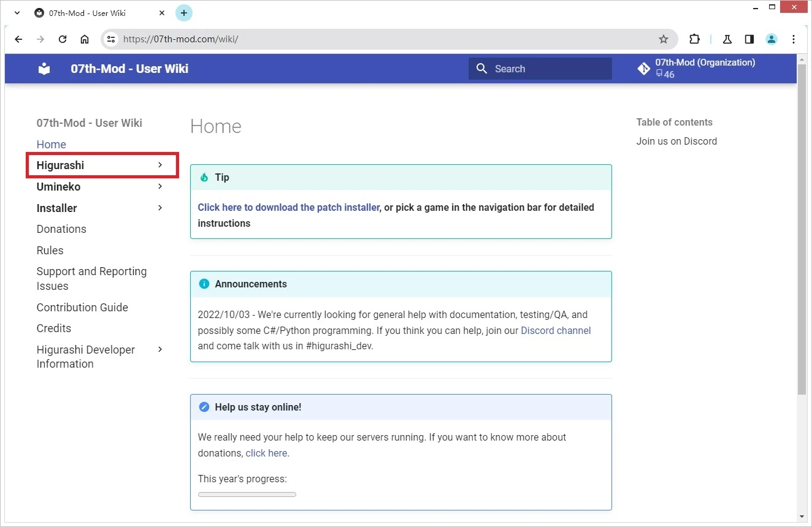The image size is (812, 527).
Task: Click the patch installer download link
Action: tap(288, 208)
